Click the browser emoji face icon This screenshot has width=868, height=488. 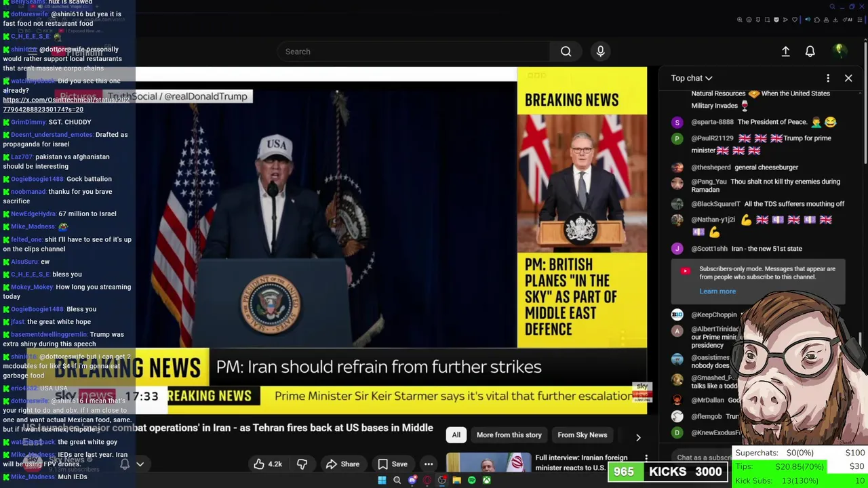pyautogui.click(x=749, y=20)
